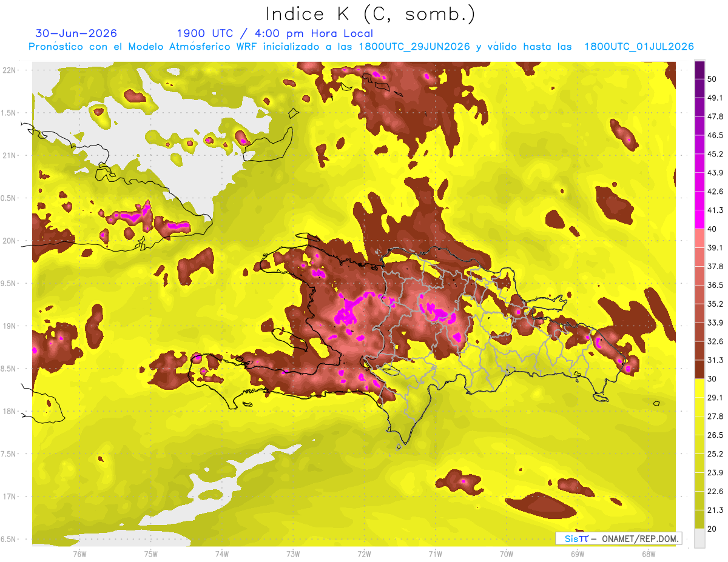Click the colorbar value "20"
The image size is (728, 562).
[x=712, y=529]
